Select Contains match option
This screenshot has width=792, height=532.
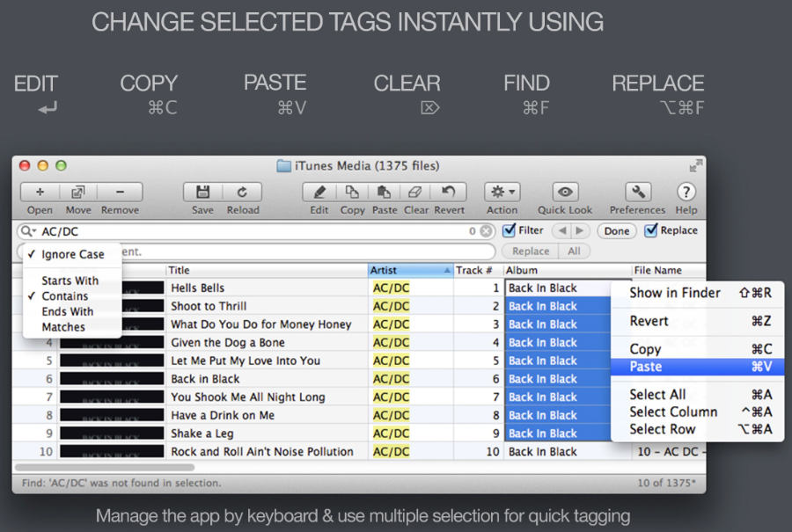pos(72,296)
